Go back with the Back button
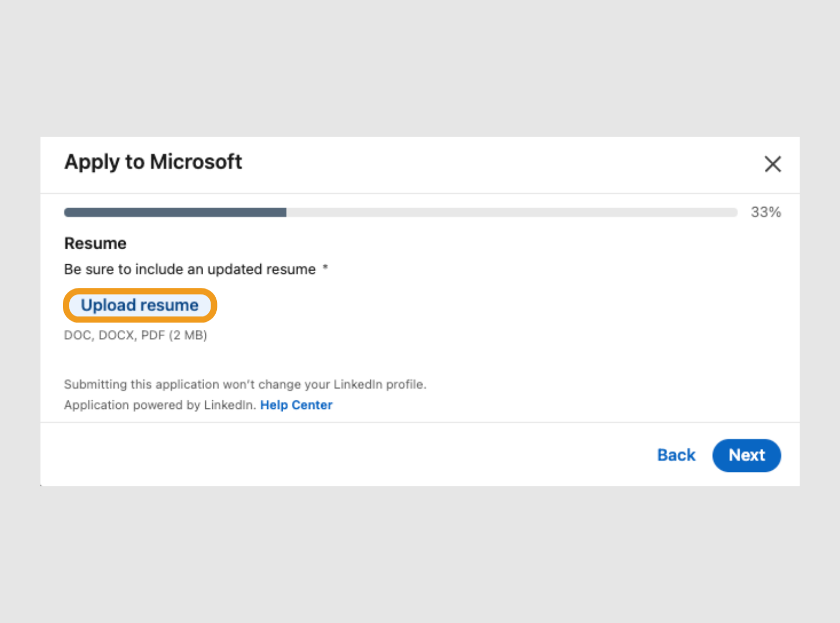Screen dimensions: 840x623 coord(676,455)
